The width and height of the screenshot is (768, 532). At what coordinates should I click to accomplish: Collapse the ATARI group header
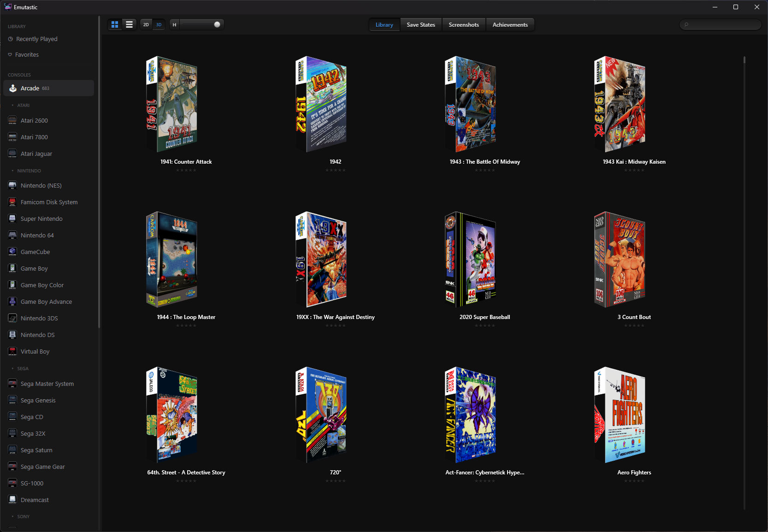(21, 106)
